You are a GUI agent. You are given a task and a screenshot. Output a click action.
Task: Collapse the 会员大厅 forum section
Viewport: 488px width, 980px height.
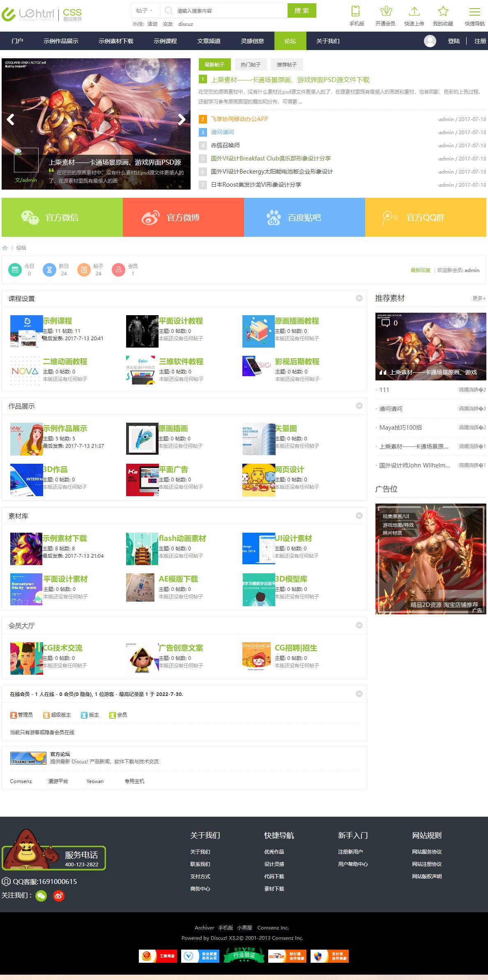click(x=359, y=625)
